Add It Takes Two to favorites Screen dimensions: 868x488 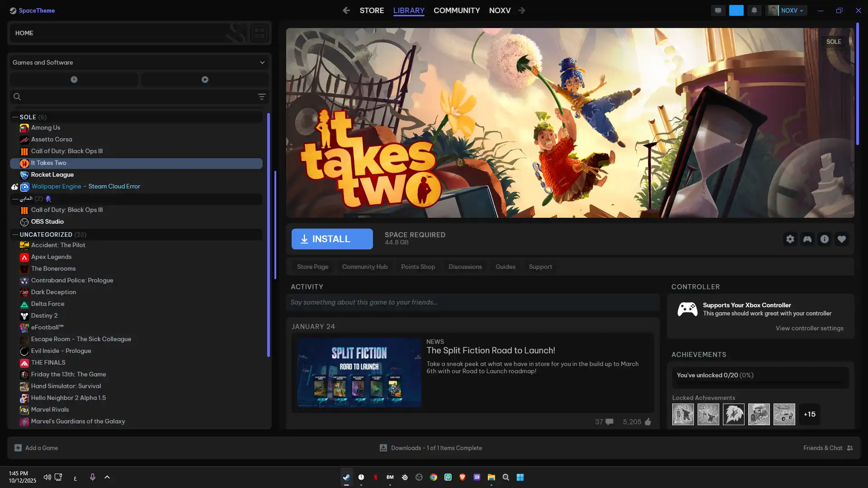coord(841,239)
